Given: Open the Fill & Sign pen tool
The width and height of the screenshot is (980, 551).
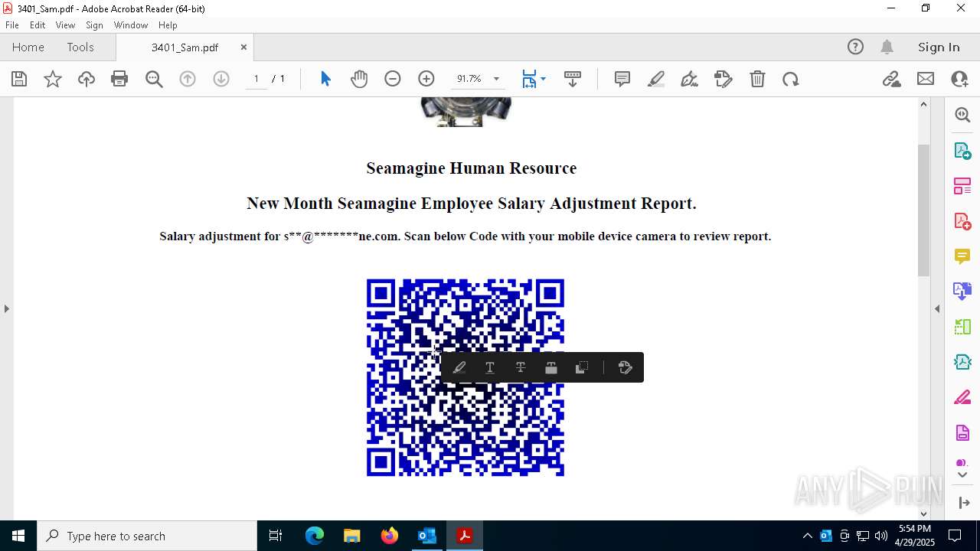Looking at the screenshot, I should pyautogui.click(x=689, y=79).
